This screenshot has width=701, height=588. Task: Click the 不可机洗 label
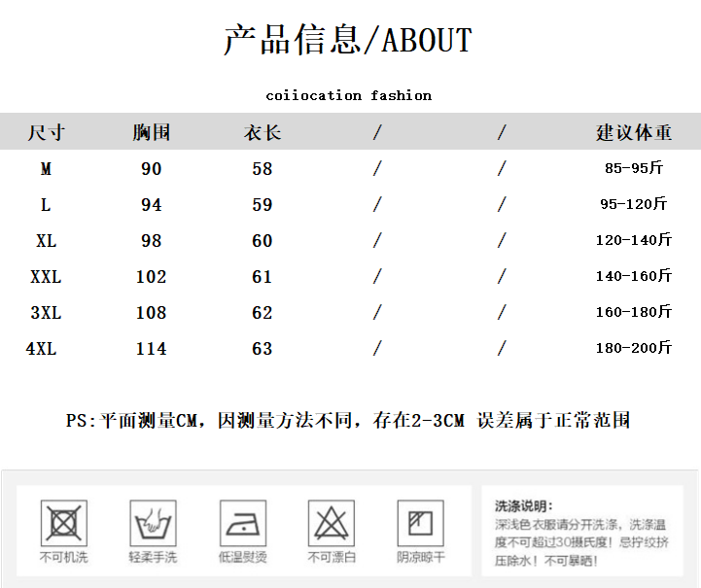tap(64, 557)
